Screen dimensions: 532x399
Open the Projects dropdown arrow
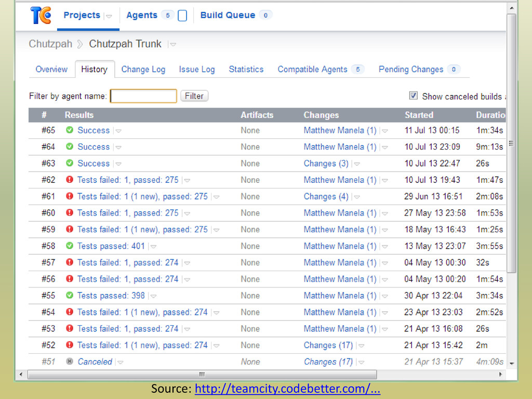point(109,16)
